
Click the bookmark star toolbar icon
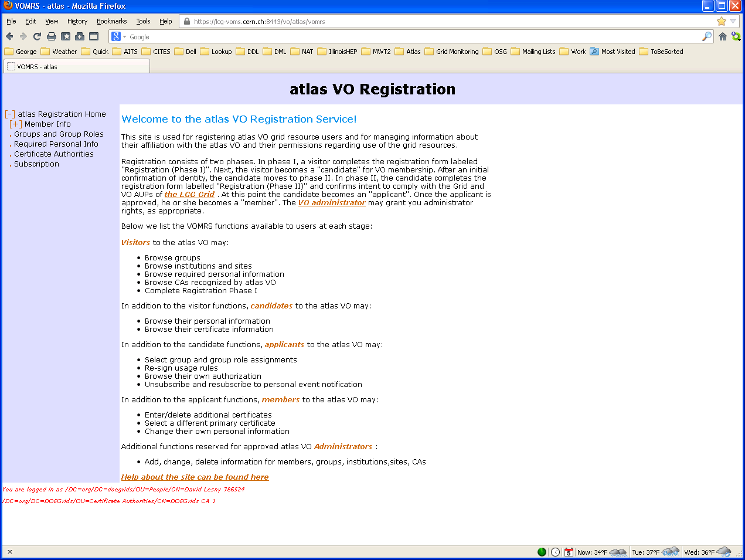click(x=65, y=36)
